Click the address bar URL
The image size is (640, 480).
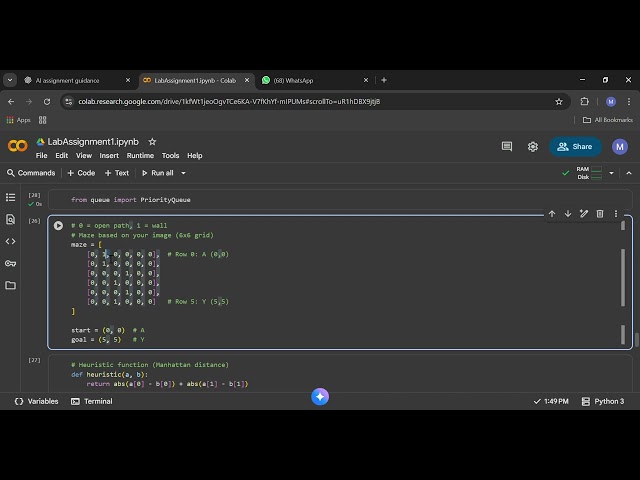click(229, 102)
